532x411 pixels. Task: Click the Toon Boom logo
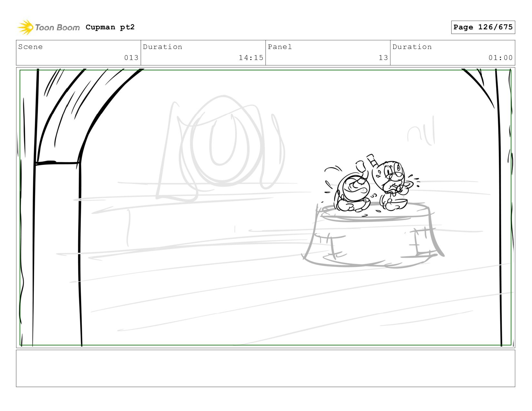coord(48,27)
